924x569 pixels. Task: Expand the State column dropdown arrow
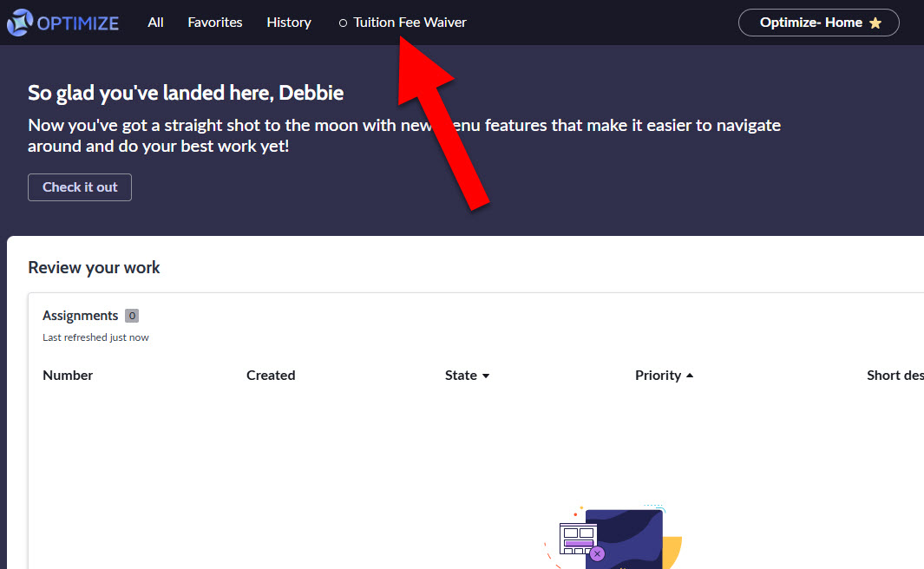pyautogui.click(x=486, y=376)
